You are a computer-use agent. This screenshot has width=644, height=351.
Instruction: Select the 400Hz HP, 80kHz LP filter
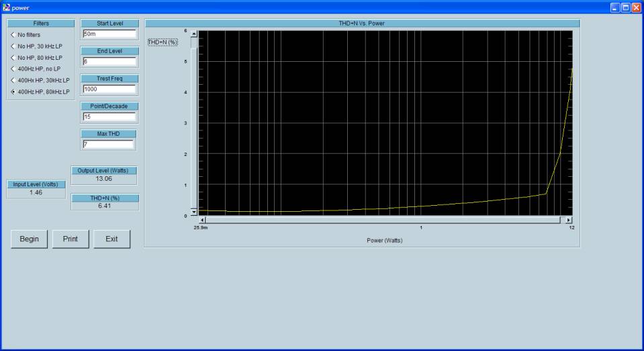pos(13,91)
